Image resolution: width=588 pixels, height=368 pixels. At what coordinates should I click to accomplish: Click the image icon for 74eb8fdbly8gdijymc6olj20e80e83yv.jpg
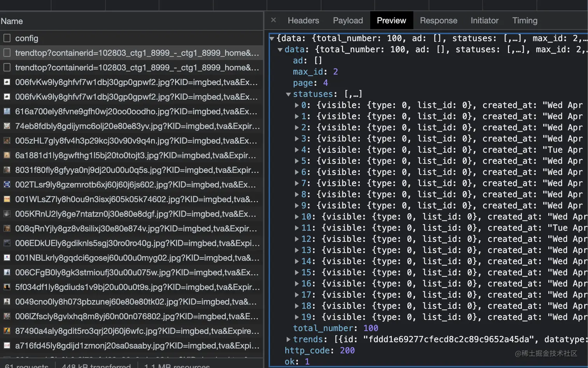pos(7,126)
